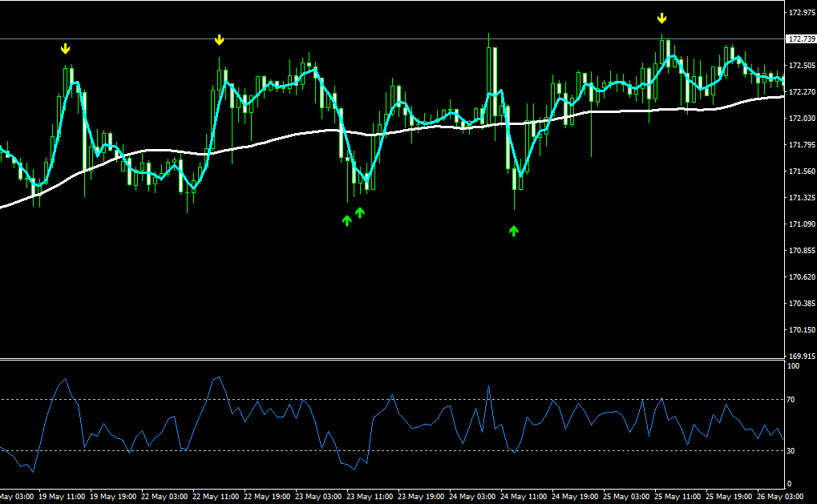The width and height of the screenshot is (817, 504).
Task: Click the 25 May 19:00 time label
Action: click(730, 497)
